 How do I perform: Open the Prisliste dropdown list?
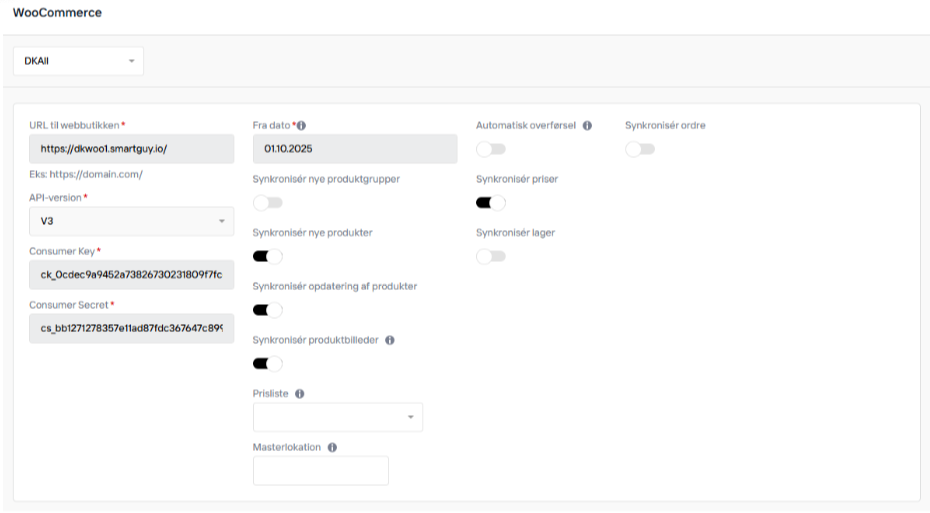tap(337, 417)
